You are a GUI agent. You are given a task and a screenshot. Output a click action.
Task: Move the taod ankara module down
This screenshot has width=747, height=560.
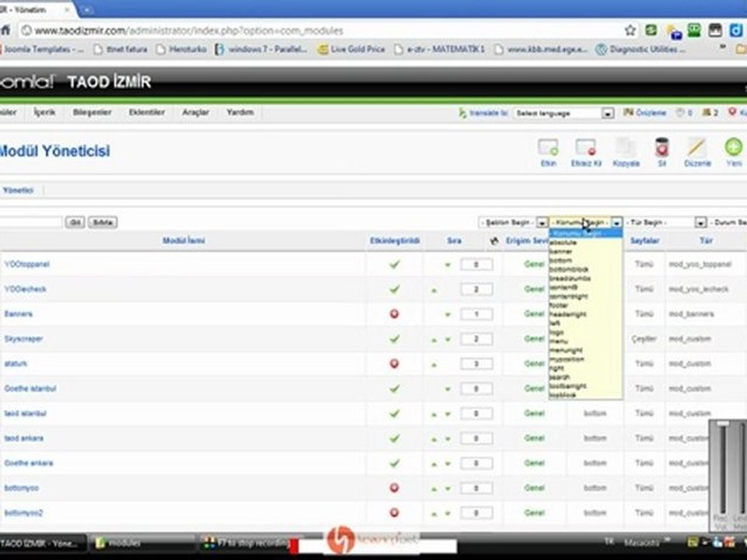point(447,439)
